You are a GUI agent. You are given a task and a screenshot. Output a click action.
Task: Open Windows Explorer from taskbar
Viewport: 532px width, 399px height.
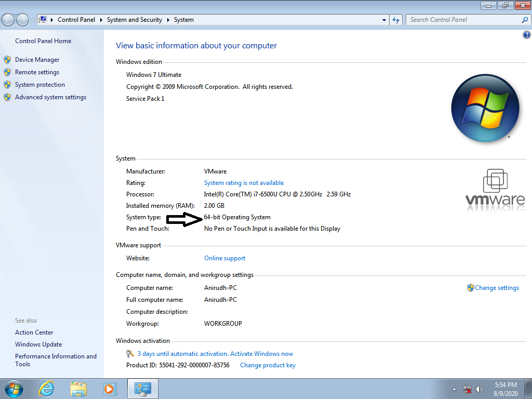pos(78,389)
